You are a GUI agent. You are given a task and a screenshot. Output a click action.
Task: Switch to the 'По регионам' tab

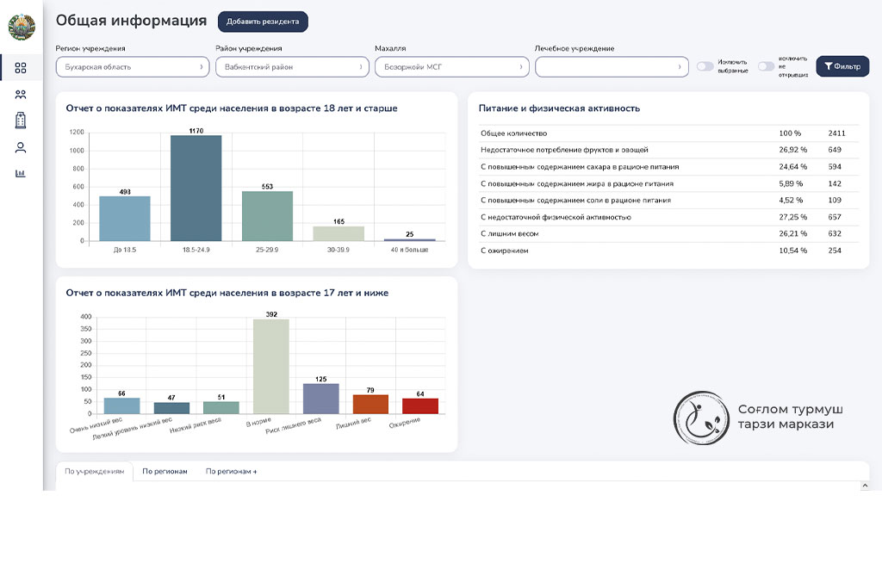click(x=165, y=472)
